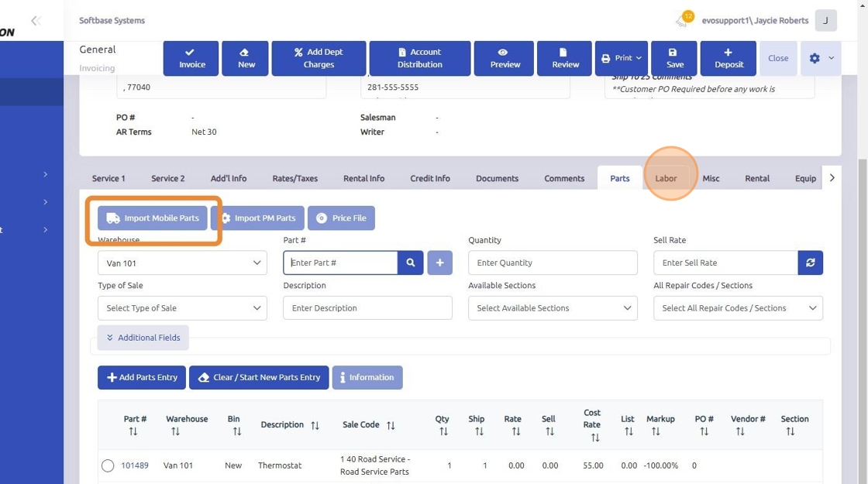Screen dimensions: 868x484
Task: Click the Preview eye button
Action: (x=505, y=58)
